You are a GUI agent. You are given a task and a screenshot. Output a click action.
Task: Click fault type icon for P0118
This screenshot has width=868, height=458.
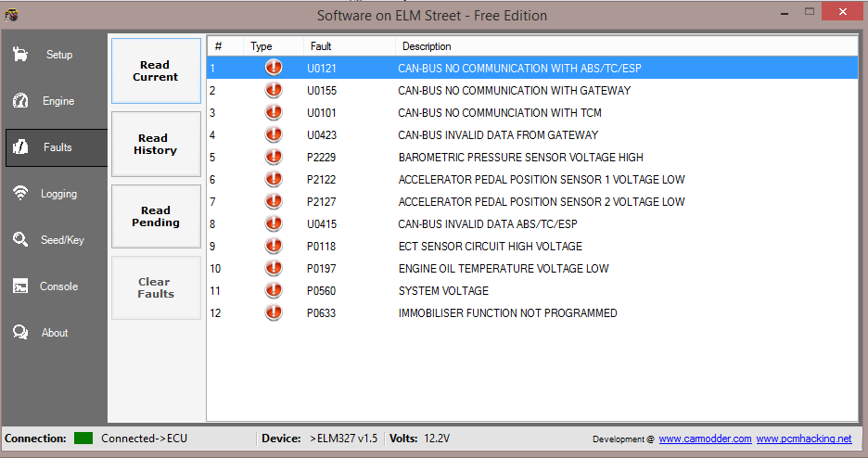pos(274,246)
